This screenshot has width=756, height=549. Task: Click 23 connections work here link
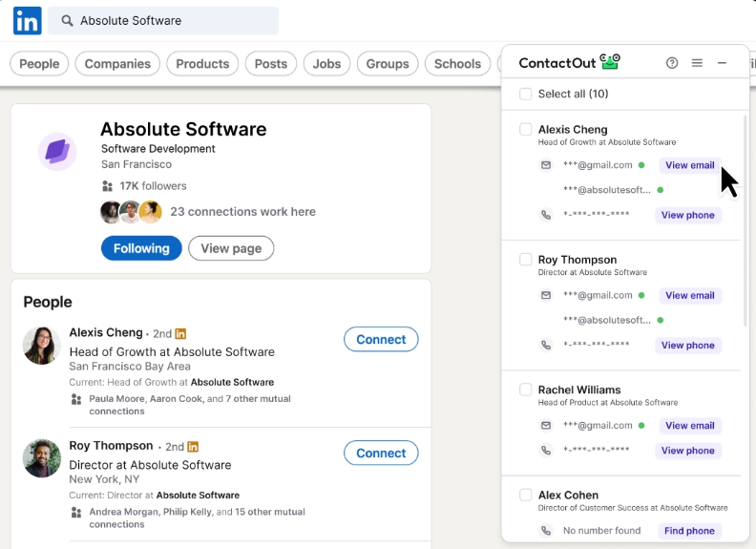[243, 212]
